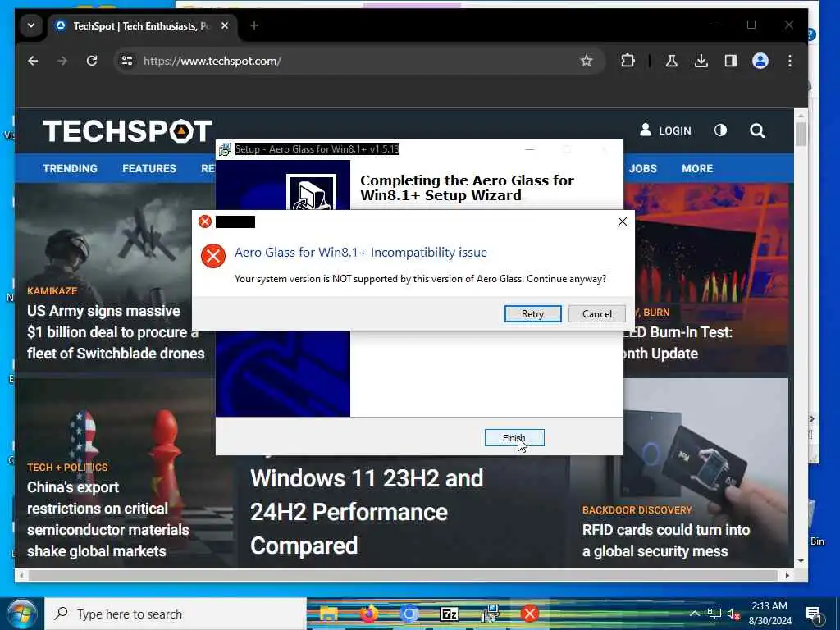The image size is (840, 630).
Task: Open the red error dialog taskbar icon
Action: [530, 614]
